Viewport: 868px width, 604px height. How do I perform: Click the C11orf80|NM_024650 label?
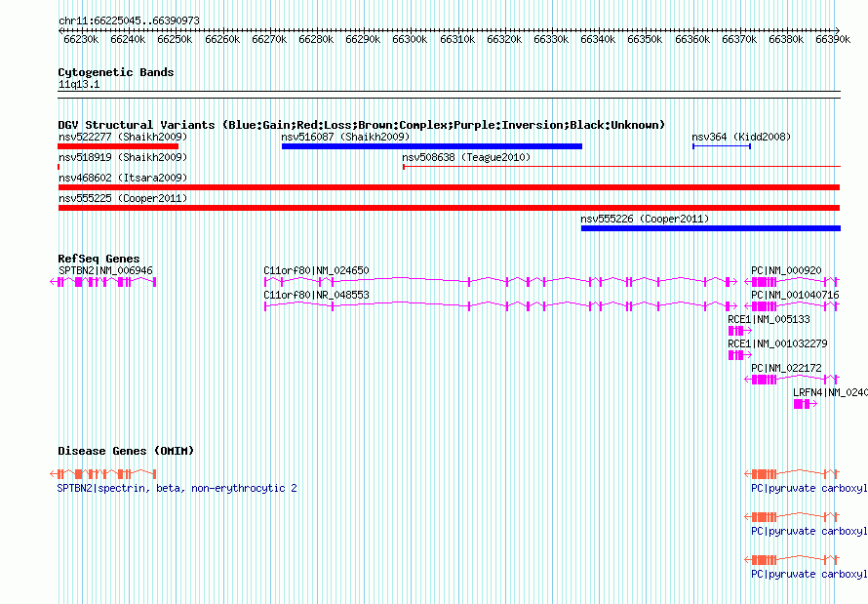pos(316,270)
